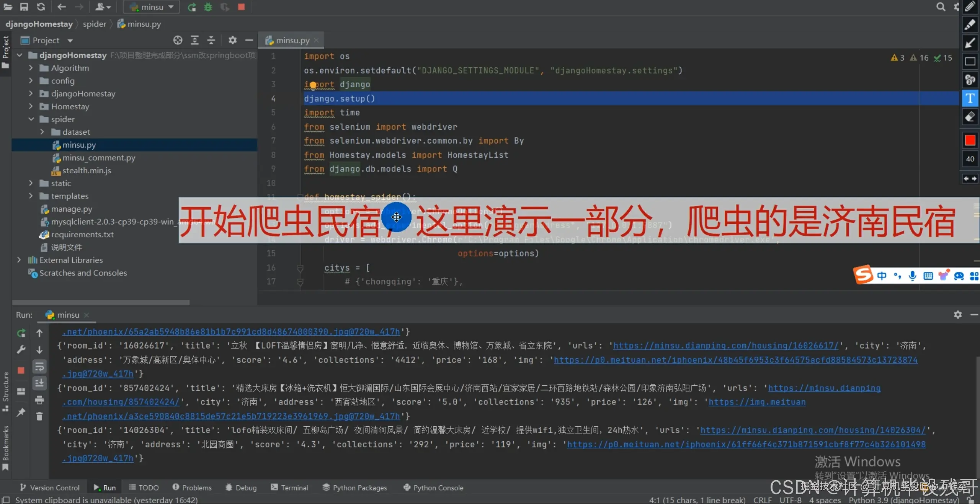The height and width of the screenshot is (504, 980).
Task: Collapse the spider folder
Action: click(x=31, y=119)
